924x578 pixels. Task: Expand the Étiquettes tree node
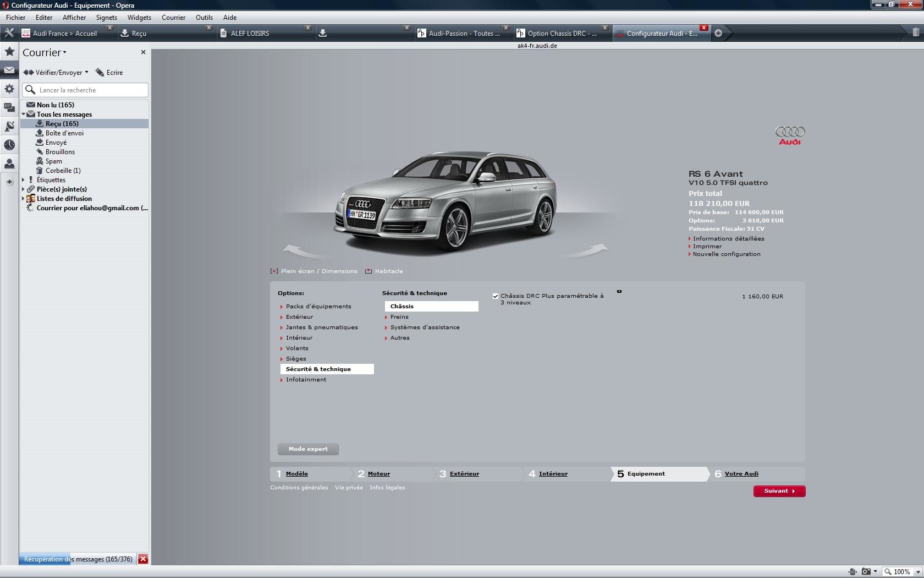click(x=23, y=180)
